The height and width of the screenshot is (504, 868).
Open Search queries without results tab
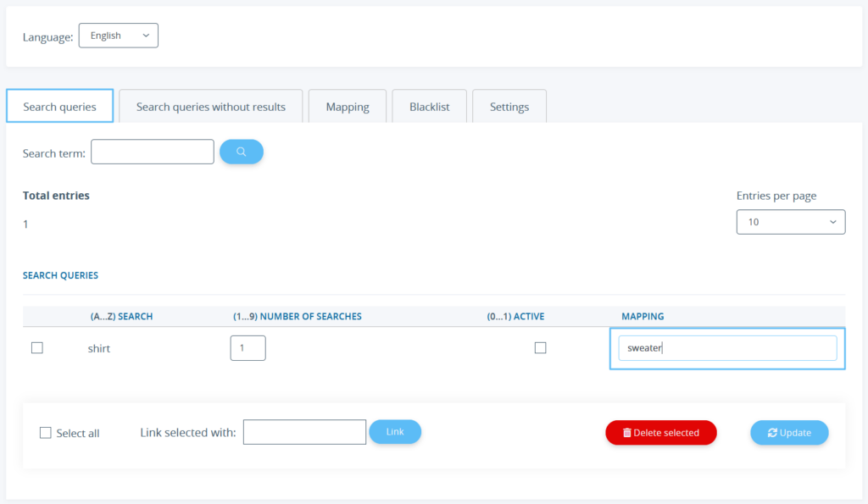tap(210, 106)
